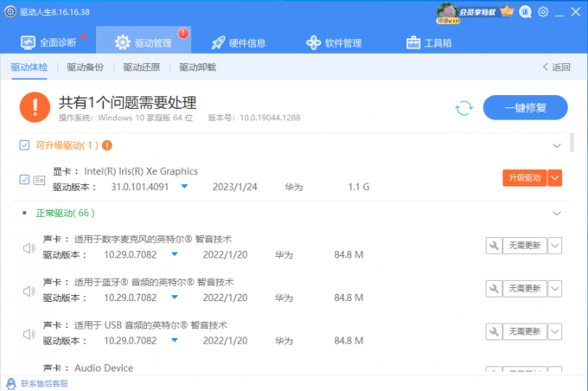
Task: Open the arrow beside 无需更新 for 数字麦克风
Action: coord(555,246)
